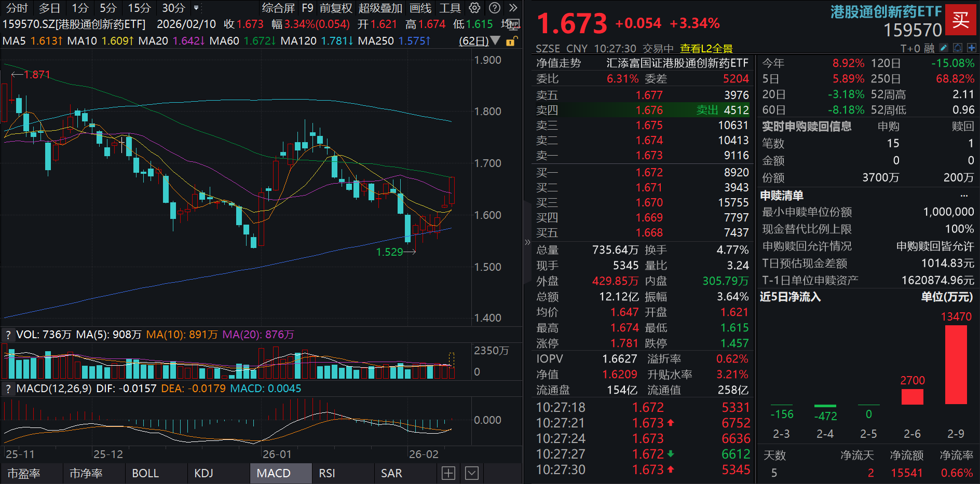The image size is (980, 484).
Task: Click the collapse arrow between chart and quote panel
Action: pos(527,242)
